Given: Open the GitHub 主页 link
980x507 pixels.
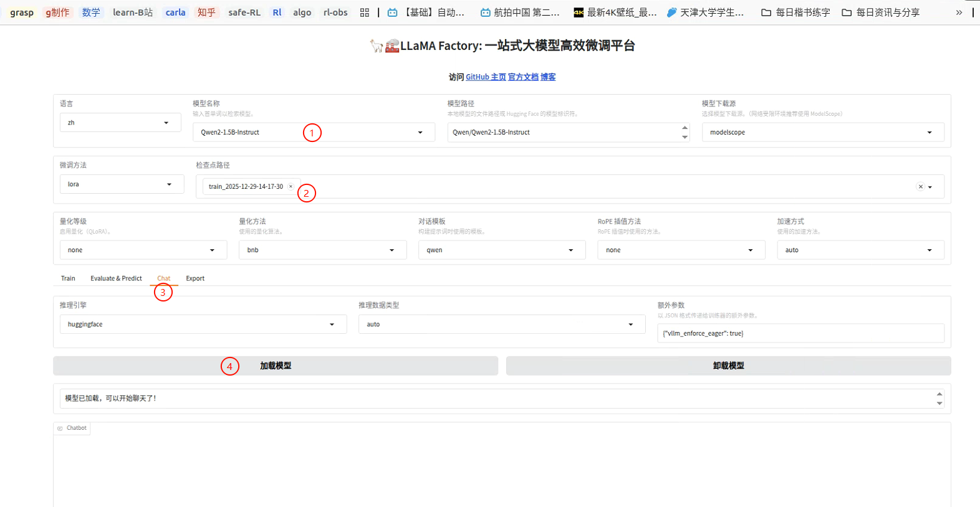Looking at the screenshot, I should (486, 77).
